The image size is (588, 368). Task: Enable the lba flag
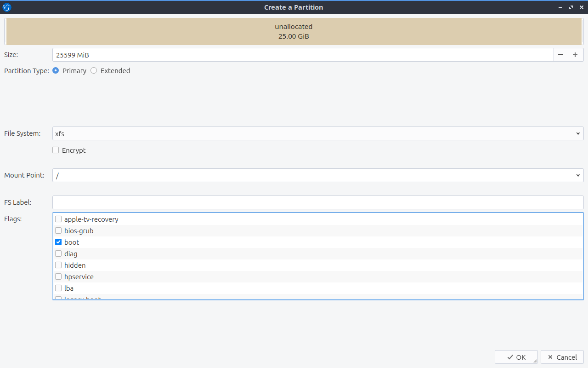point(58,288)
